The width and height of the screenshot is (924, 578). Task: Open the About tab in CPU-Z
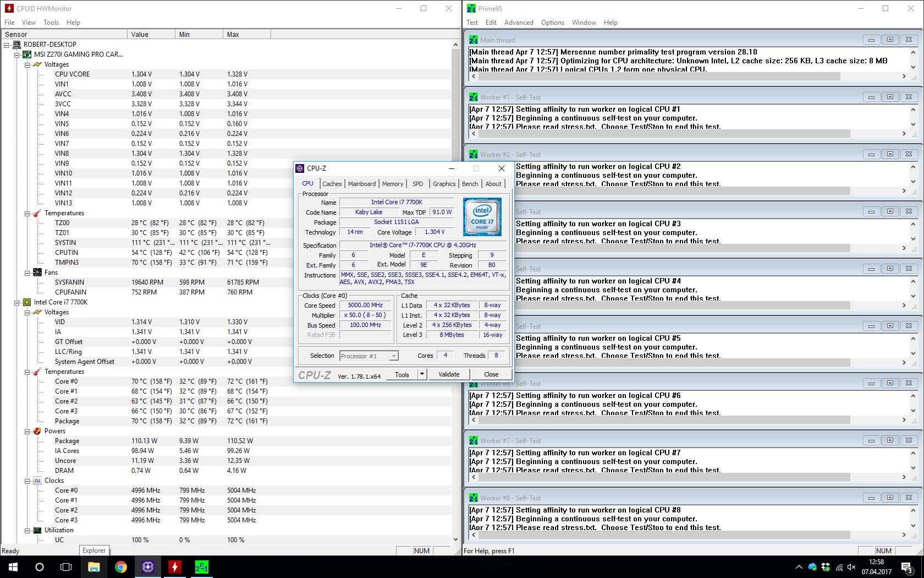(493, 184)
